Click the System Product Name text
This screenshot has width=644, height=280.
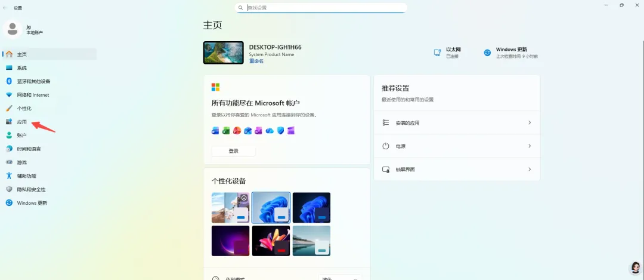point(271,55)
